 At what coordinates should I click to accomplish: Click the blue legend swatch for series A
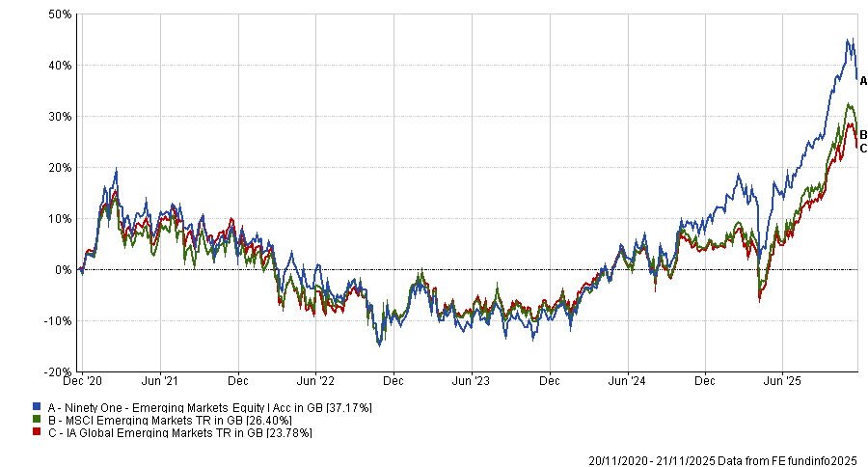(37, 408)
